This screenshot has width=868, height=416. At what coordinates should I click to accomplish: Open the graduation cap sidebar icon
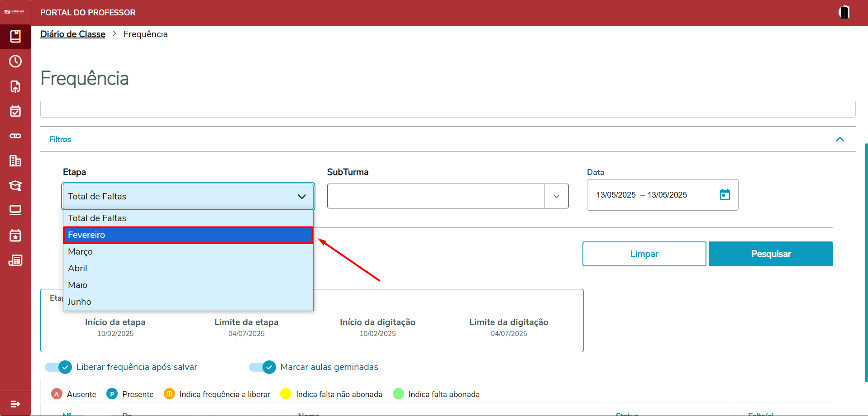tap(15, 186)
